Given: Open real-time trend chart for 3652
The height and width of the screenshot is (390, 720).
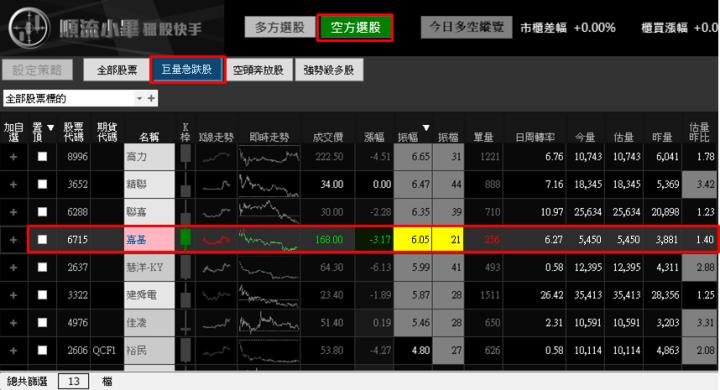Looking at the screenshot, I should (x=269, y=184).
